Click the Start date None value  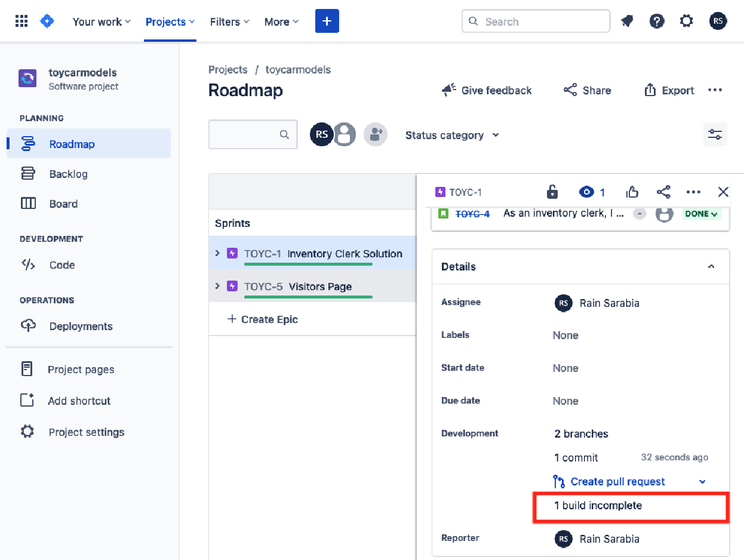pyautogui.click(x=565, y=368)
